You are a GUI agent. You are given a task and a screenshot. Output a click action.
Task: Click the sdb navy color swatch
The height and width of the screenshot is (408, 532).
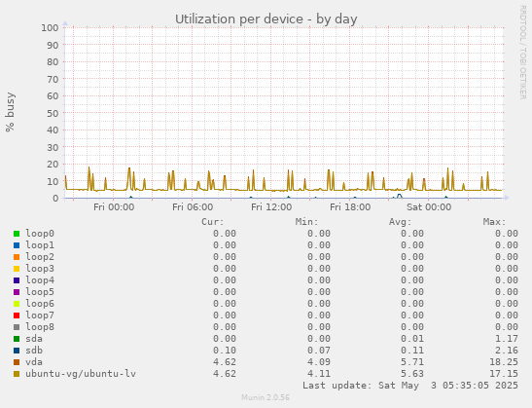17,351
